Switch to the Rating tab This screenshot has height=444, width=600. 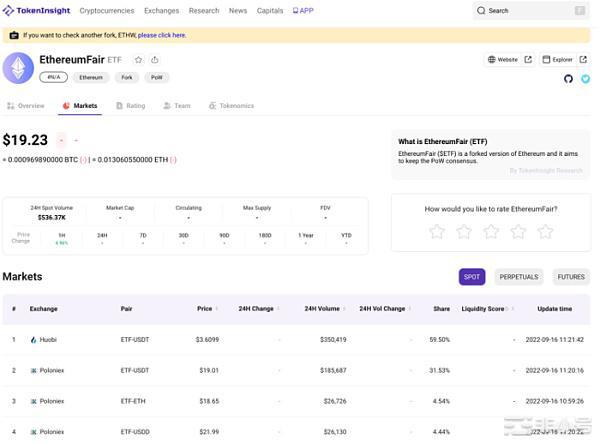(x=130, y=106)
